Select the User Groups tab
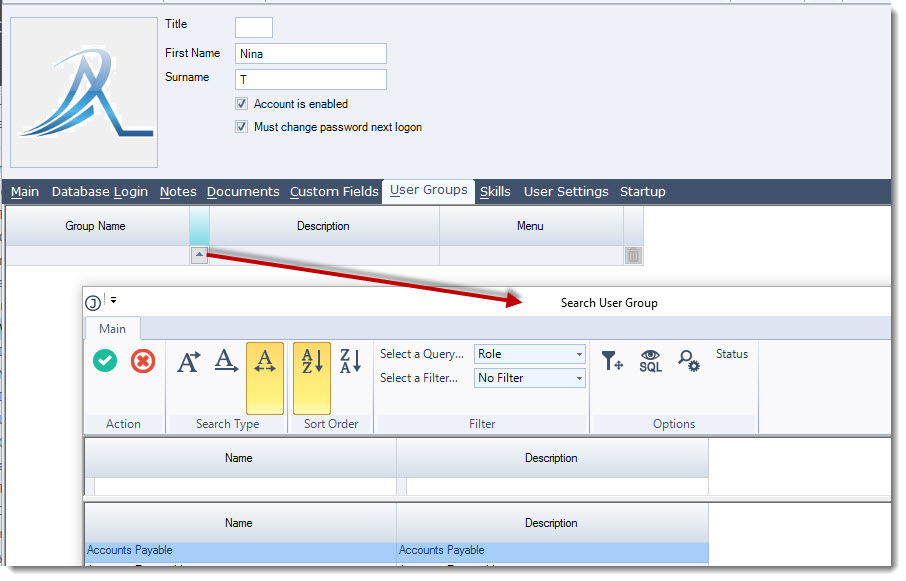Screen dimensions: 906x581 tap(428, 191)
